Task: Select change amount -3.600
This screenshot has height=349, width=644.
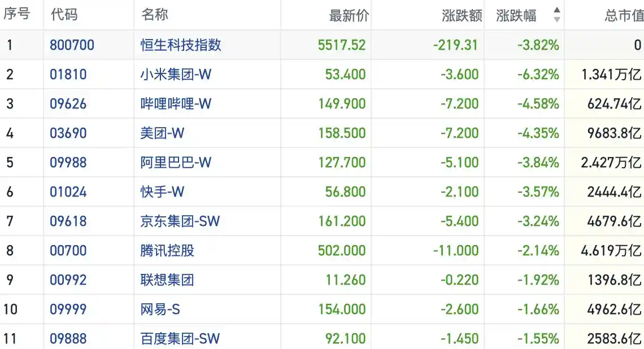Action: [460, 75]
